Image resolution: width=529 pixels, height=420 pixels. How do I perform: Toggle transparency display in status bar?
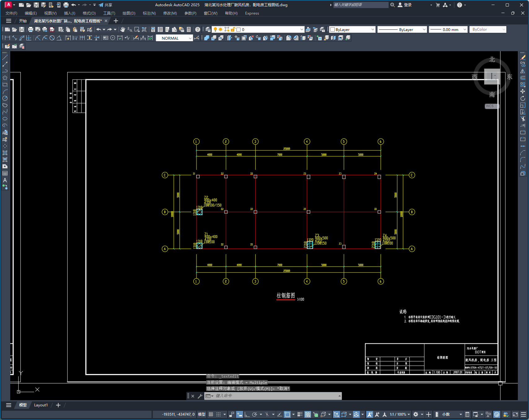coord(308,414)
